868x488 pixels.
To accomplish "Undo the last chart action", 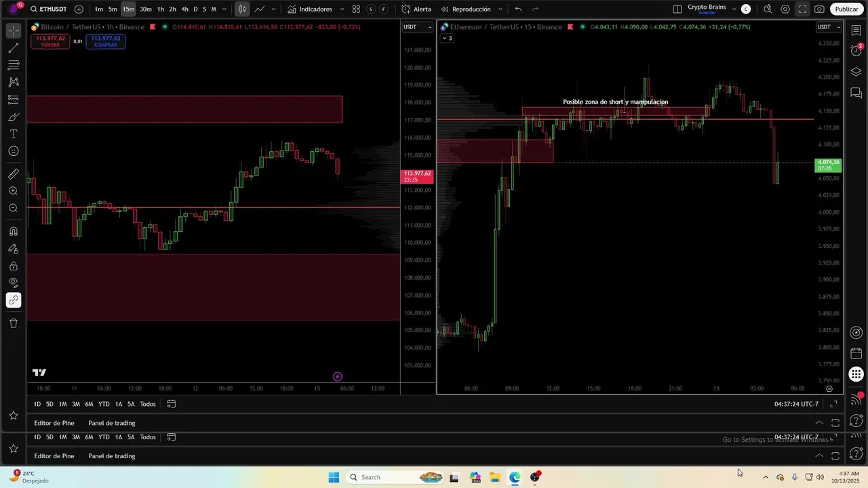I will click(x=519, y=9).
